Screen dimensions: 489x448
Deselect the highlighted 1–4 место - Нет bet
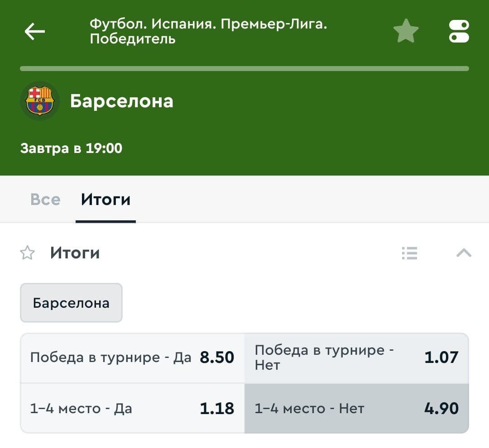coord(356,409)
